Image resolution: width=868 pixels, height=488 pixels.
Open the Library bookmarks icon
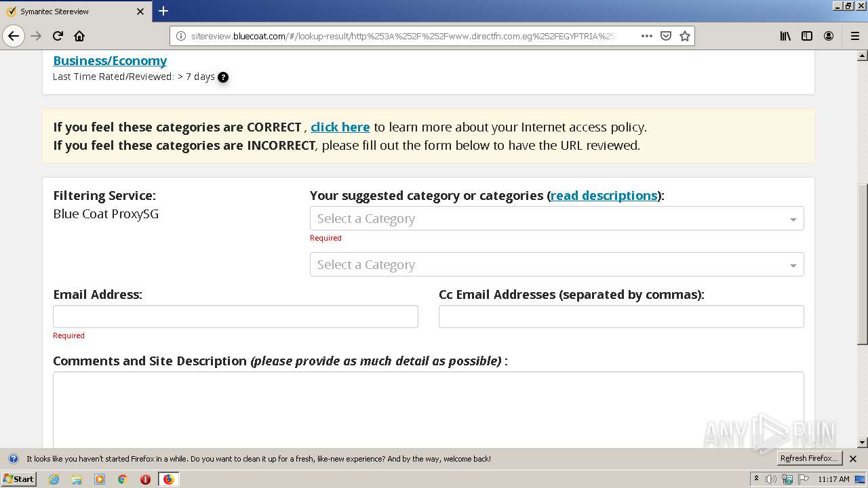tap(785, 36)
